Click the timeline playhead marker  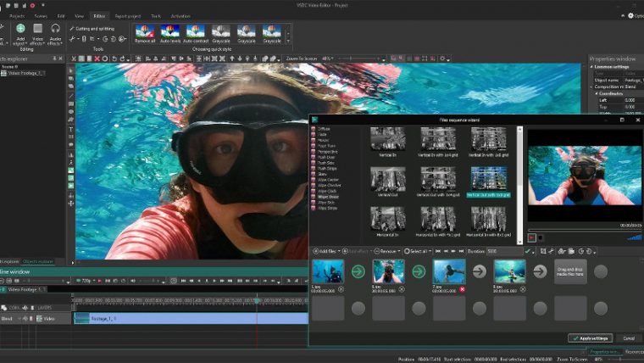click(x=257, y=301)
